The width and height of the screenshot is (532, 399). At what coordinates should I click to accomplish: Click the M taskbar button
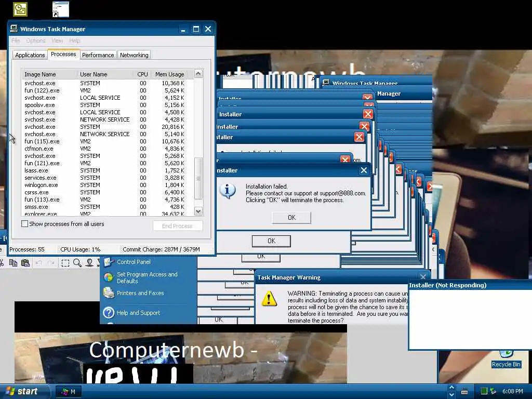pos(68,392)
